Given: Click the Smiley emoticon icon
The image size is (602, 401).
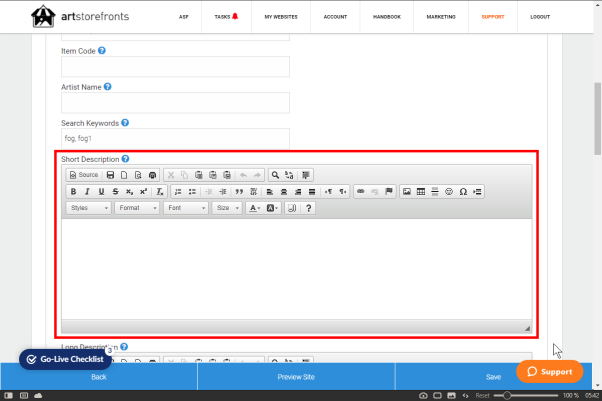Looking at the screenshot, I should [x=449, y=192].
